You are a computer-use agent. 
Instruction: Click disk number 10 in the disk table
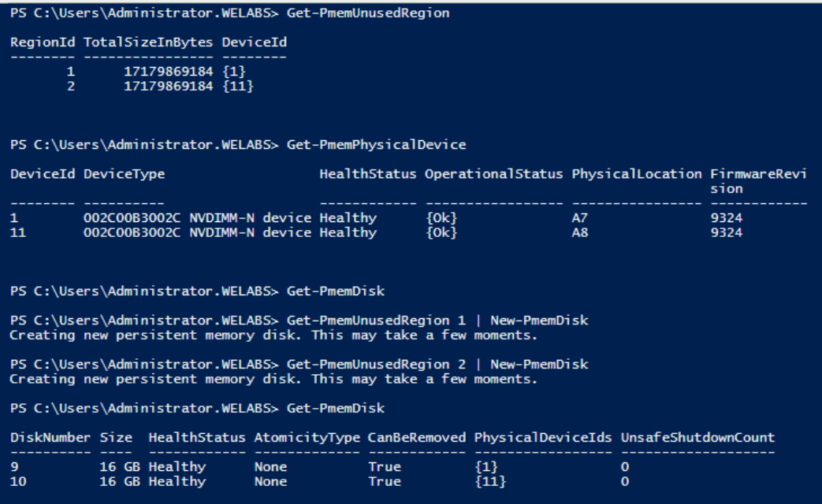[x=18, y=481]
